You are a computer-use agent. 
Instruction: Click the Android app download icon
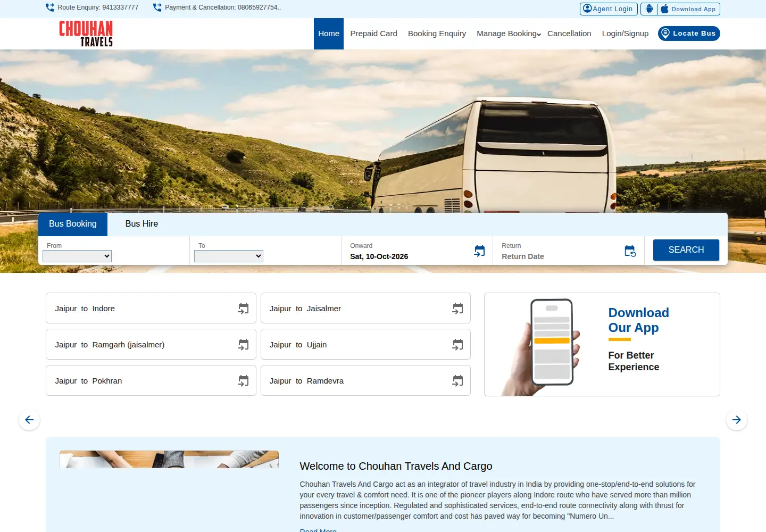click(x=649, y=9)
